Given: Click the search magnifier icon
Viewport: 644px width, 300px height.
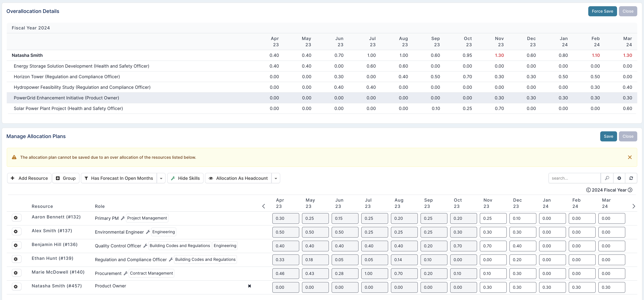Looking at the screenshot, I should click(x=607, y=178).
